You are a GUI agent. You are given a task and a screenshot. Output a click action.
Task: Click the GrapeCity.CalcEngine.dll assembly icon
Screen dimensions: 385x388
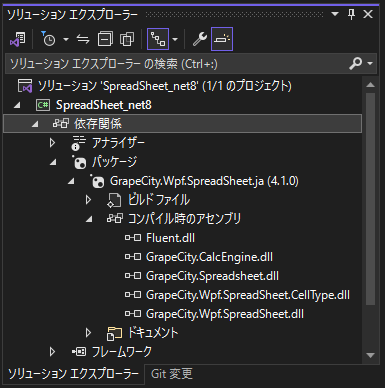[x=133, y=257]
